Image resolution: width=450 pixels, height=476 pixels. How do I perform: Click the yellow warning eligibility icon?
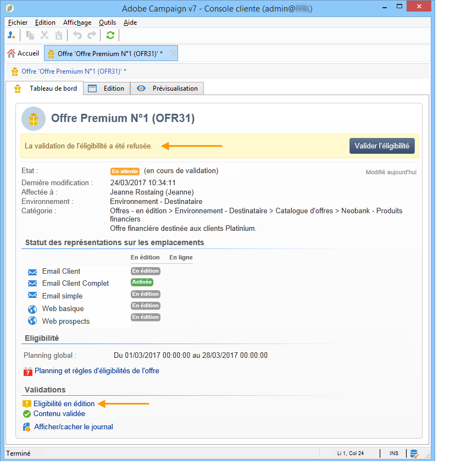(27, 404)
